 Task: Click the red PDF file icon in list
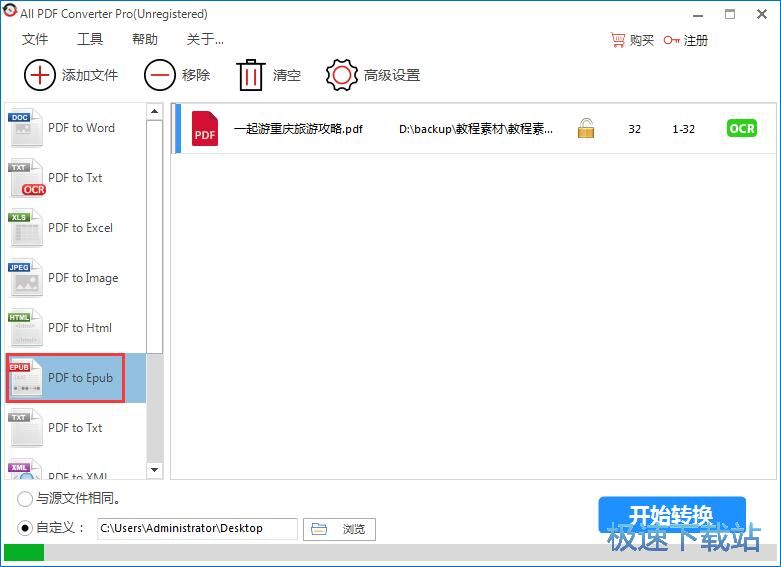[x=205, y=129]
